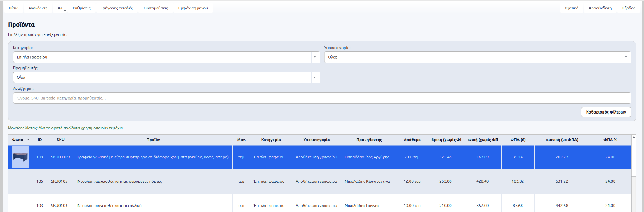644x212 pixels.
Task: Sort by Κατηγορία column header
Action: point(271,140)
